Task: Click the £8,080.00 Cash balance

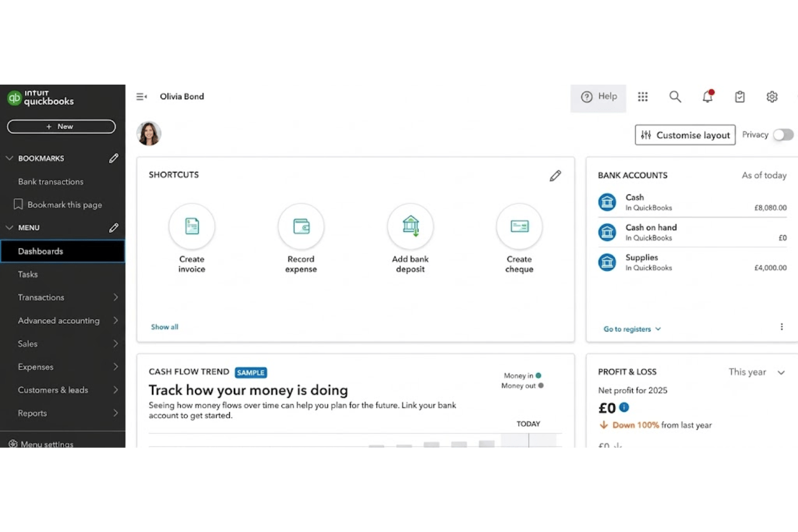Action: [771, 208]
